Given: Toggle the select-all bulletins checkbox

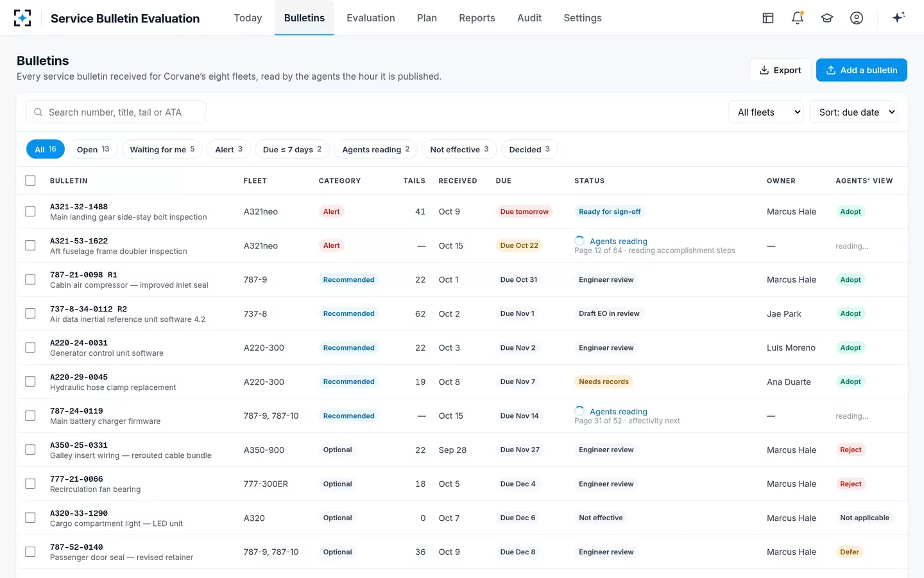Looking at the screenshot, I should pos(30,180).
